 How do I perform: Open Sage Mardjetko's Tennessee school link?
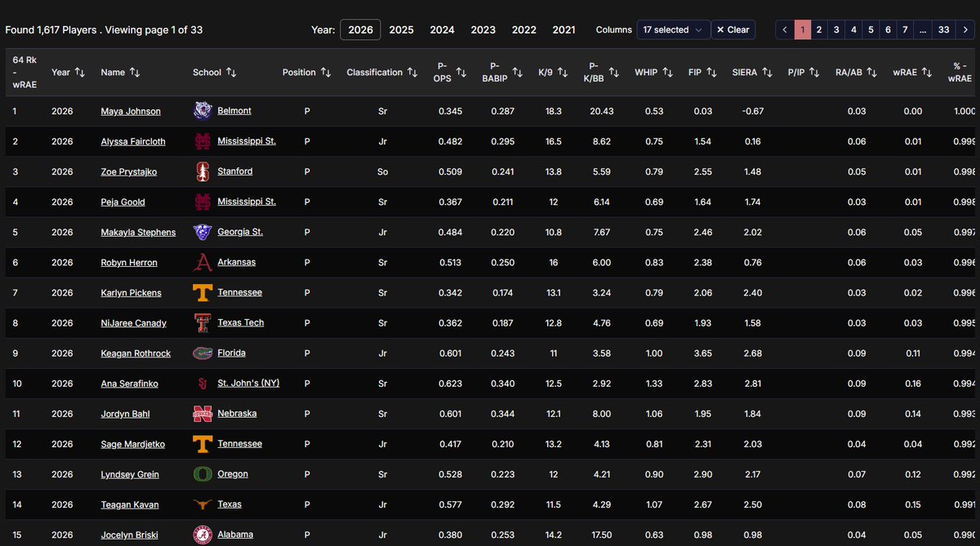click(239, 443)
